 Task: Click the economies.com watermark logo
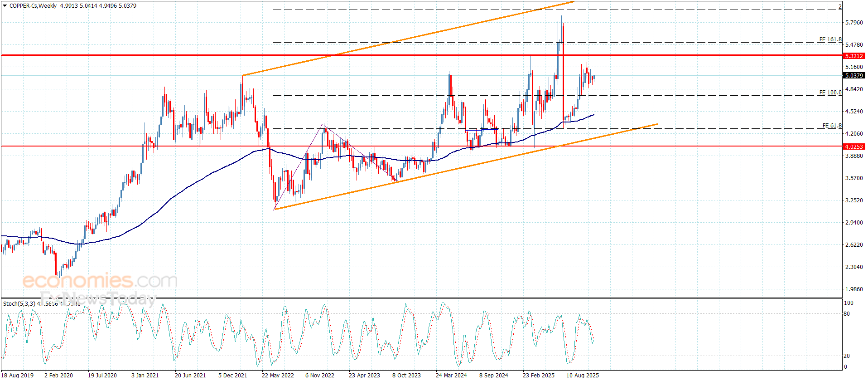(100, 281)
